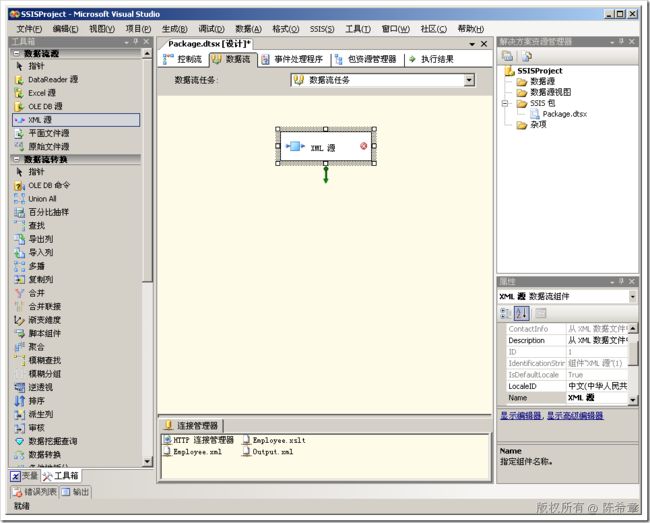The height and width of the screenshot is (523, 650).
Task: Select HTTP 连接管理器 connection
Action: (x=199, y=440)
